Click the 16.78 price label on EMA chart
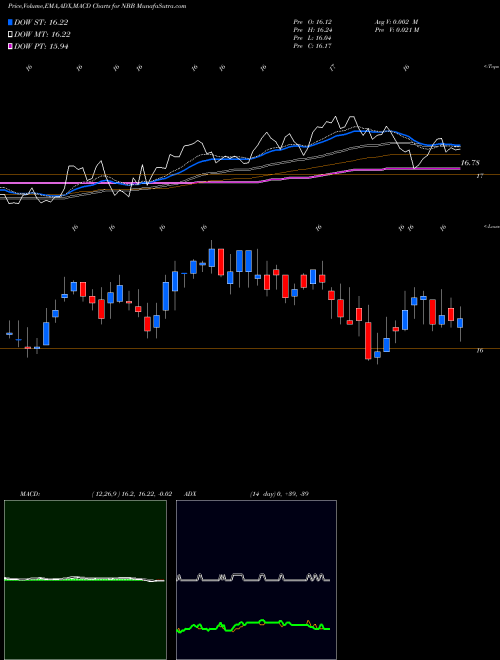This screenshot has width=500, height=660. coord(470,163)
